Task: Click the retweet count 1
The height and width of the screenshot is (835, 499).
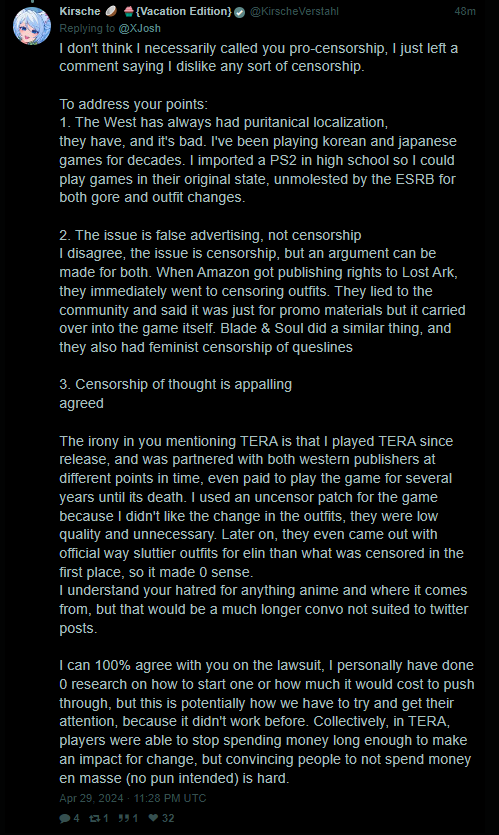Action: point(105,818)
